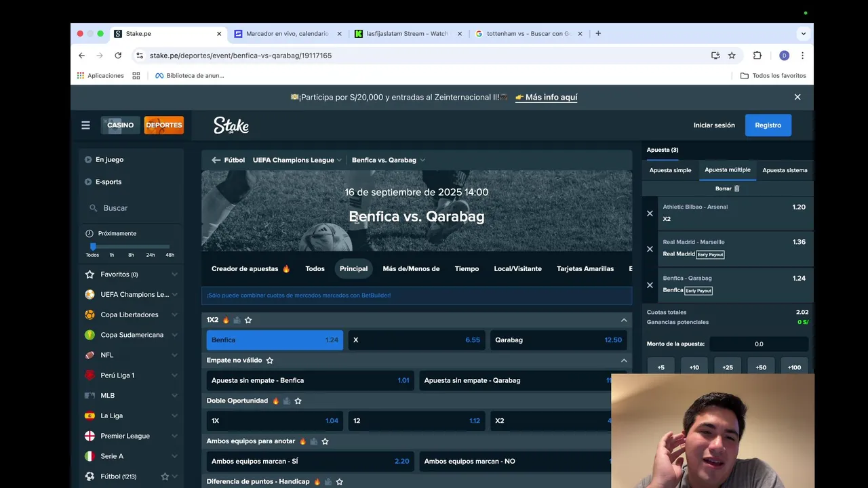
Task: Click the Registro button
Action: click(768, 125)
